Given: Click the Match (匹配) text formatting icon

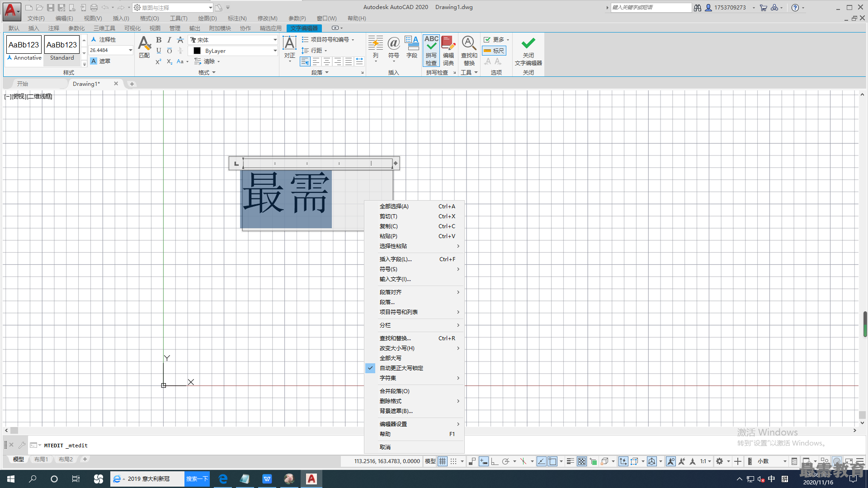Looking at the screenshot, I should 144,47.
